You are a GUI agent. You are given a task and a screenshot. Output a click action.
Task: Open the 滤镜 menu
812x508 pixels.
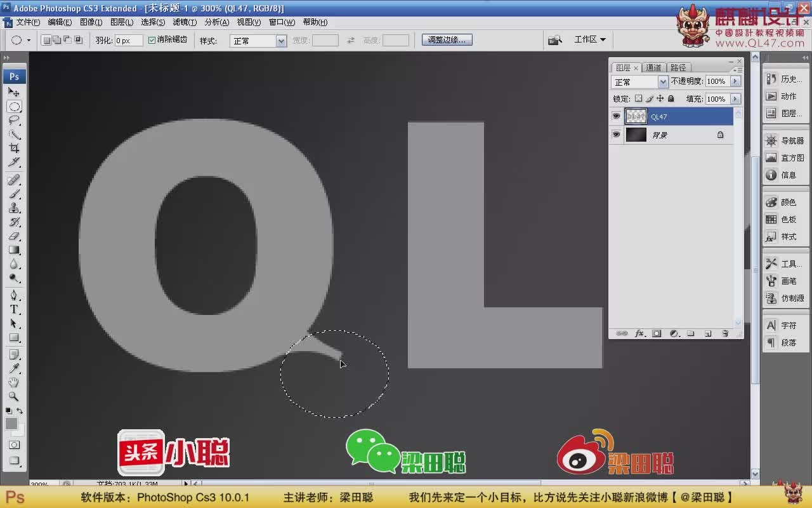[185, 22]
